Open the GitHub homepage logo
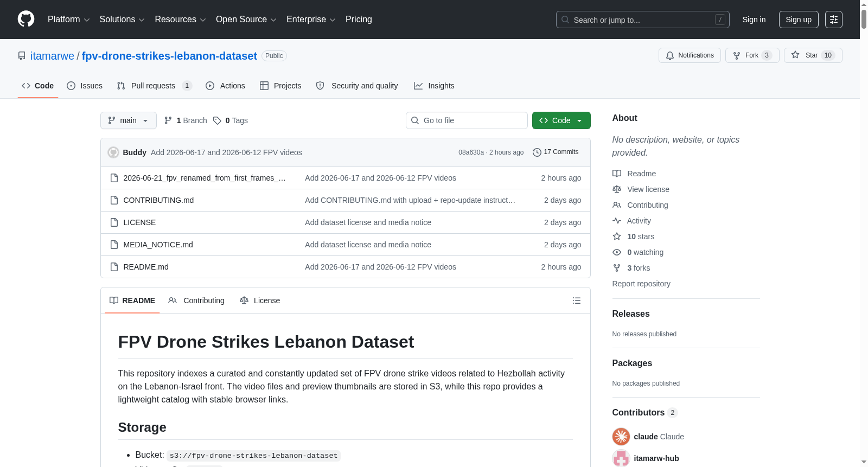 click(x=26, y=20)
